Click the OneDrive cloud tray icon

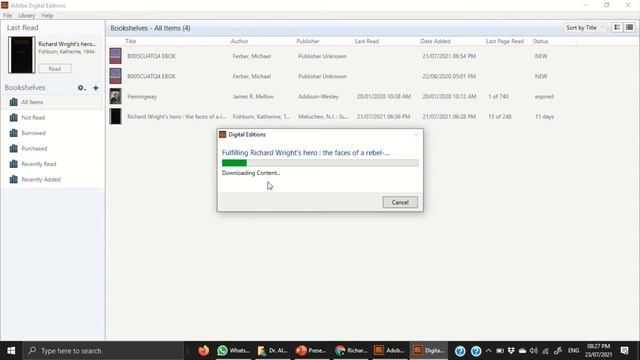(522, 351)
